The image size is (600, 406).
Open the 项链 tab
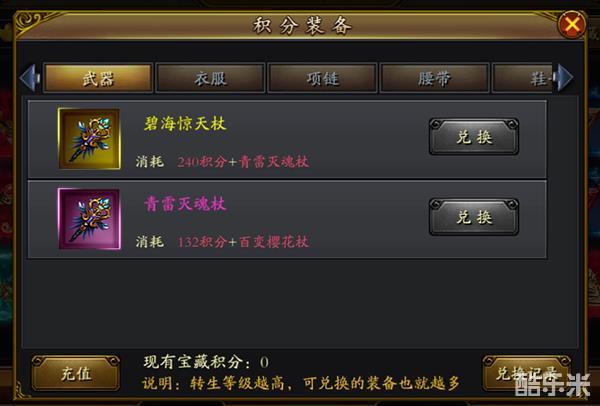pos(323,78)
